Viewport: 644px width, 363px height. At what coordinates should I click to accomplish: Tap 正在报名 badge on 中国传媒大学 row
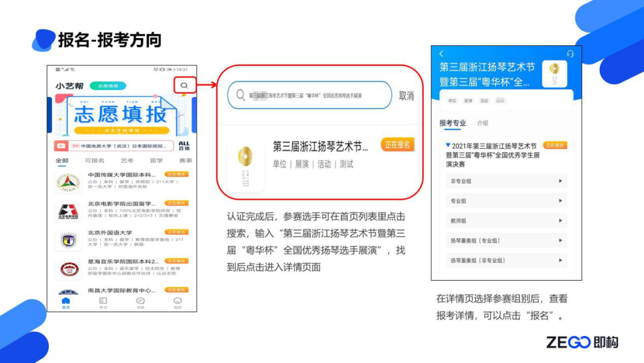click(x=177, y=174)
